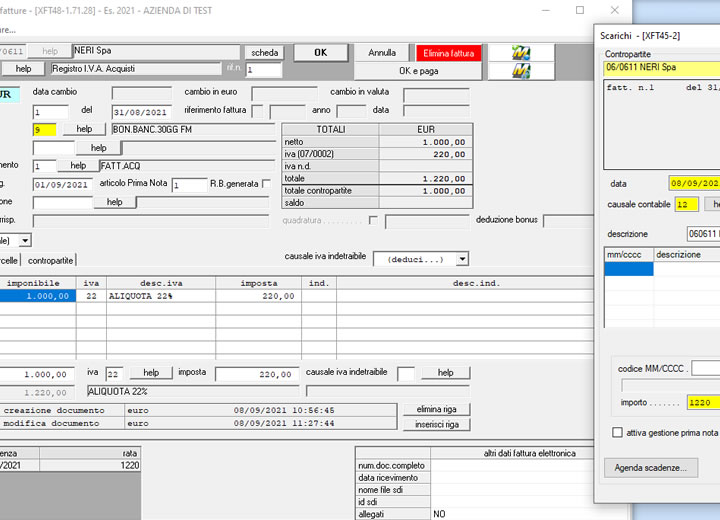Viewport: 720px width, 520px height.
Task: Click the yellow causale contabile field
Action: point(686,204)
